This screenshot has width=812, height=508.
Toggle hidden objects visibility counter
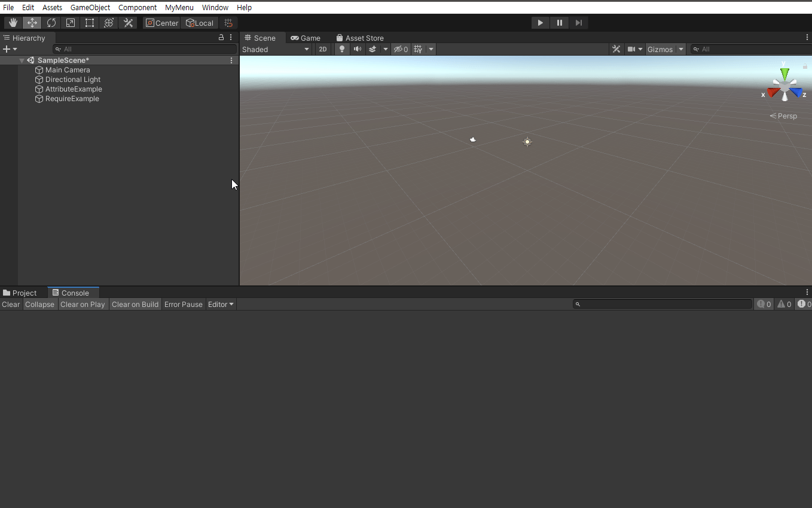pyautogui.click(x=401, y=49)
